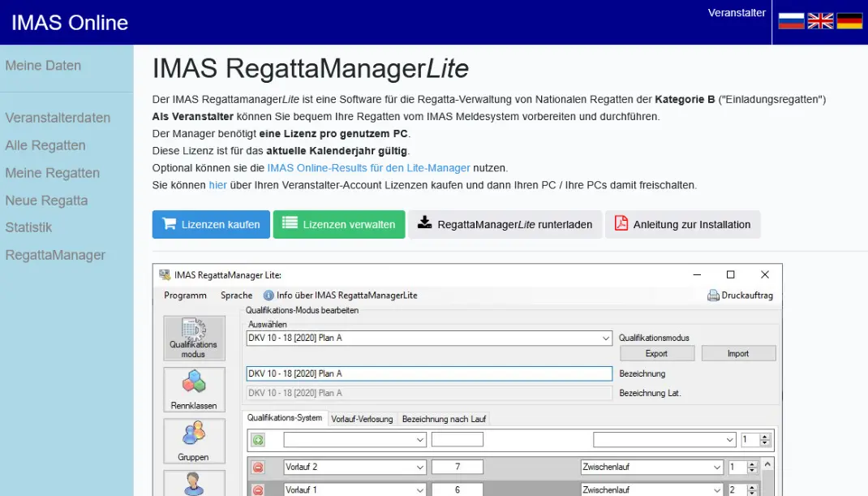868x496 pixels.
Task: Switch to Vorlauf-Verlosung tab
Action: (x=362, y=419)
